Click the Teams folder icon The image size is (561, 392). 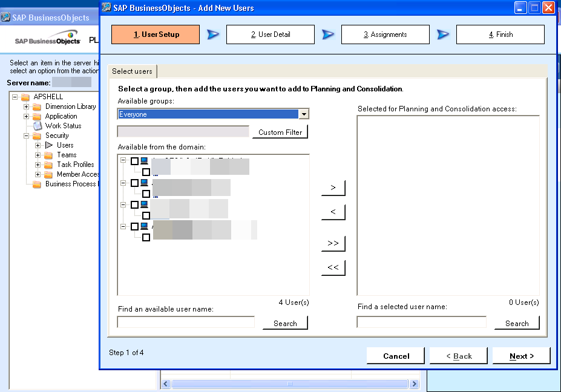tap(48, 155)
